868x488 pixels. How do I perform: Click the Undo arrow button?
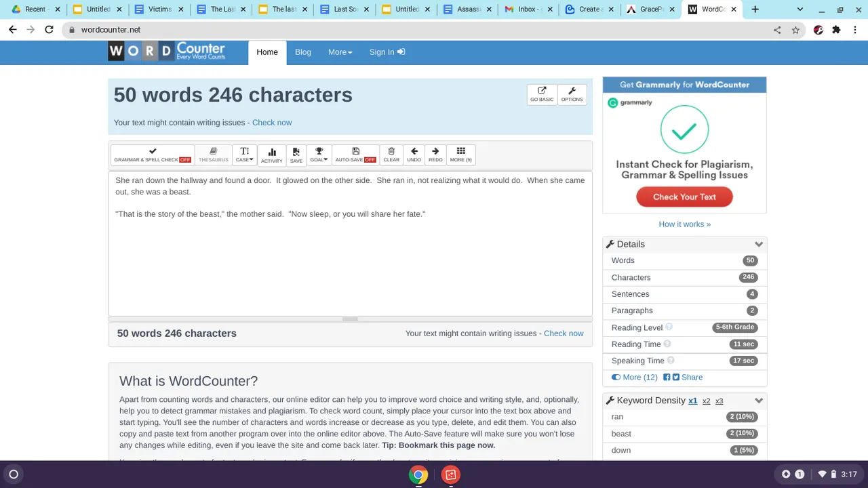[414, 155]
